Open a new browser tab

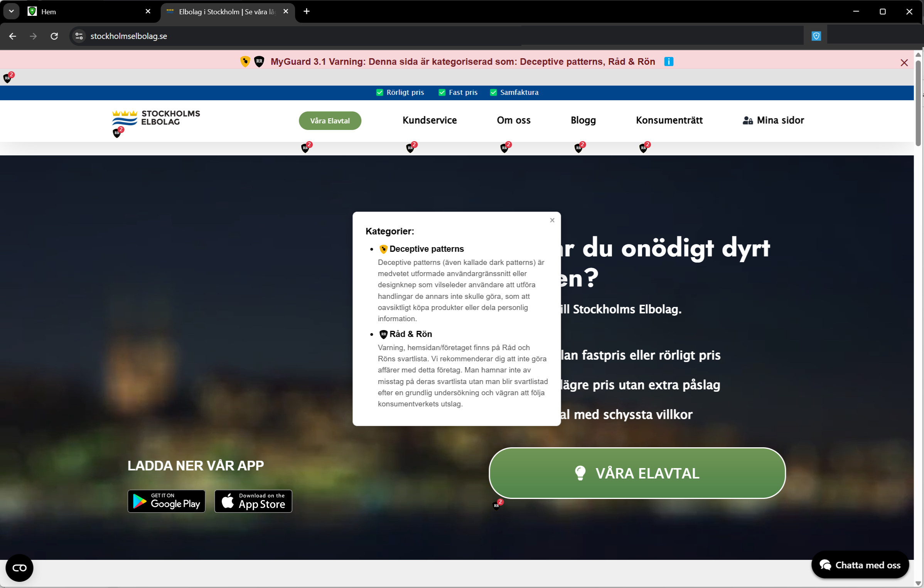[307, 12]
